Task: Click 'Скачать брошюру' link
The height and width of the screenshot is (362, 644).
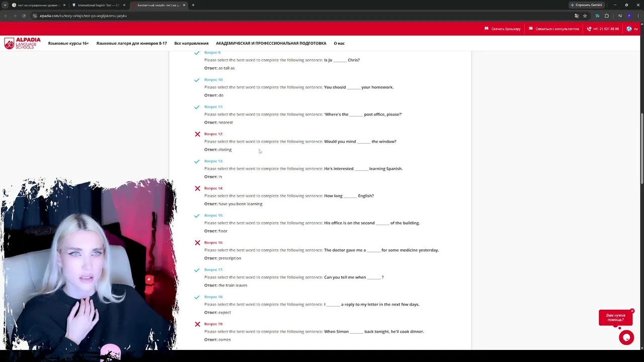Action: coord(503,29)
